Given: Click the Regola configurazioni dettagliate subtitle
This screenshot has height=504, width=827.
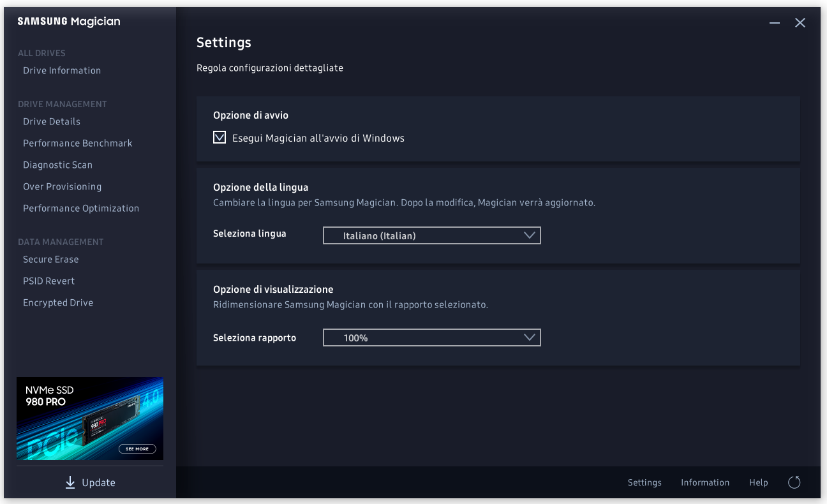Looking at the screenshot, I should click(x=270, y=68).
